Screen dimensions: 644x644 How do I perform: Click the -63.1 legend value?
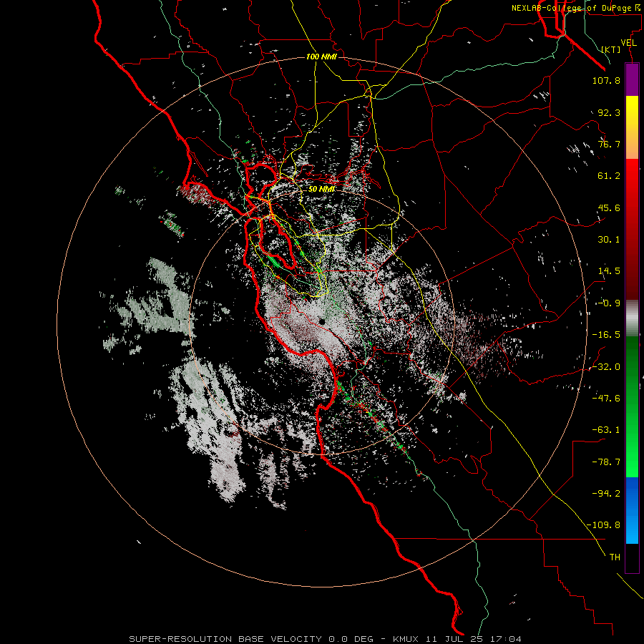click(606, 430)
